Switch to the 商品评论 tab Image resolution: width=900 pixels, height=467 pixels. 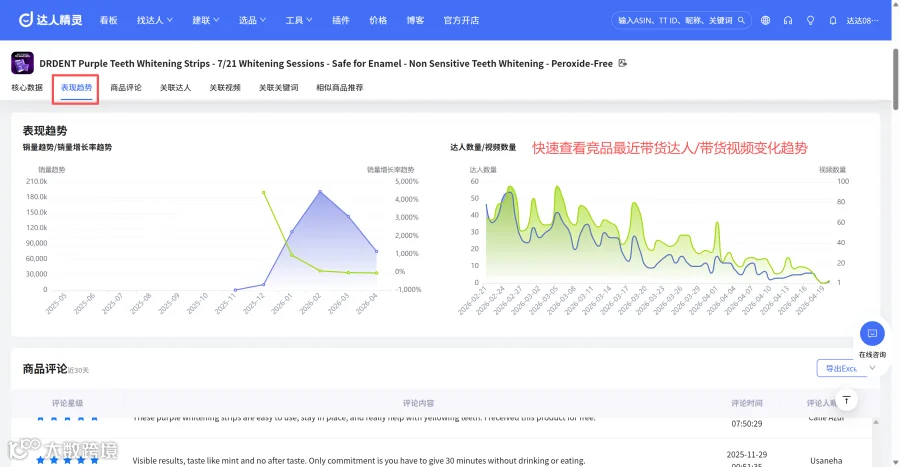click(x=126, y=88)
